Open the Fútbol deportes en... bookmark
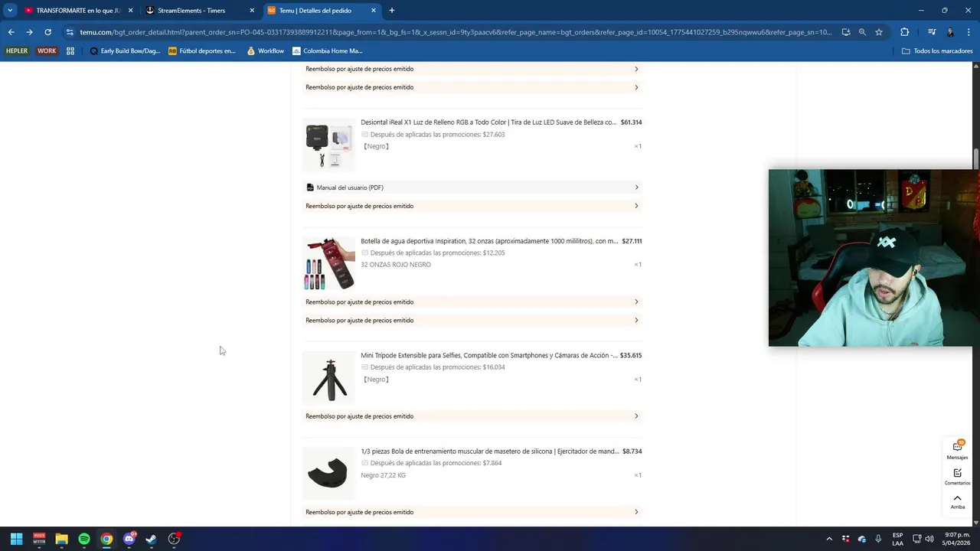 pyautogui.click(x=202, y=51)
